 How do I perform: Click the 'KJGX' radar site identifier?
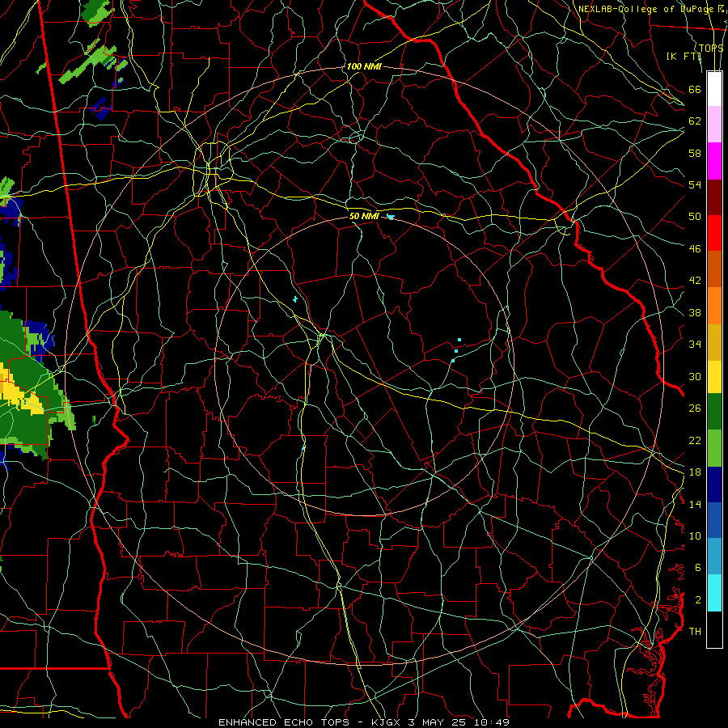(386, 722)
